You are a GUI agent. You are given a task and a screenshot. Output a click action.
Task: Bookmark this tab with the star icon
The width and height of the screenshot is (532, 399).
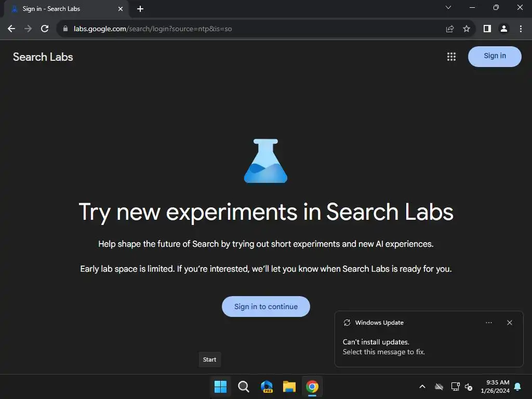[x=467, y=29]
